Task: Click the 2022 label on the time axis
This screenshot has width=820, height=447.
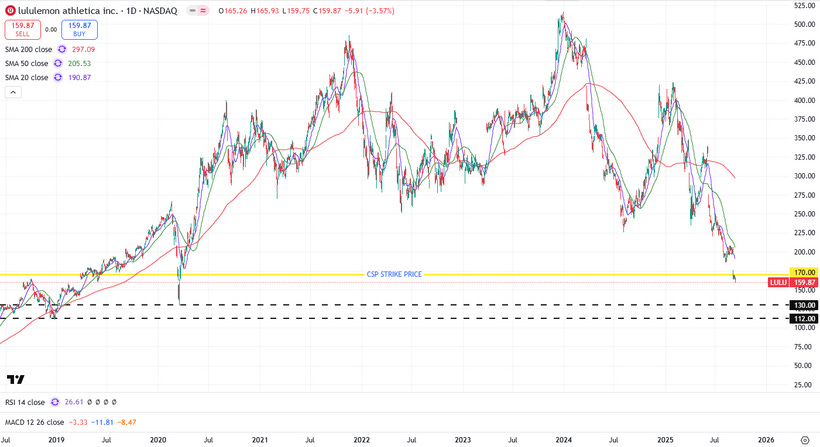Action: 361,440
